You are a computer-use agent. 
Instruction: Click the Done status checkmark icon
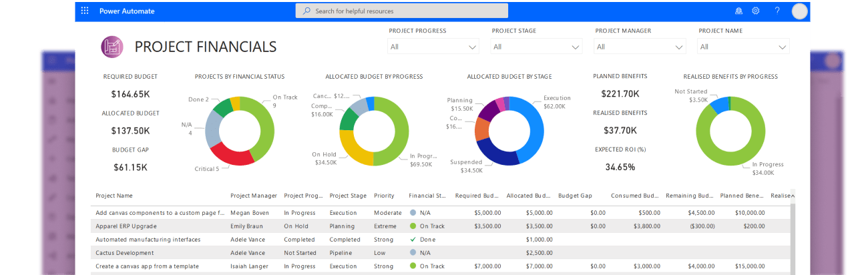pos(413,239)
